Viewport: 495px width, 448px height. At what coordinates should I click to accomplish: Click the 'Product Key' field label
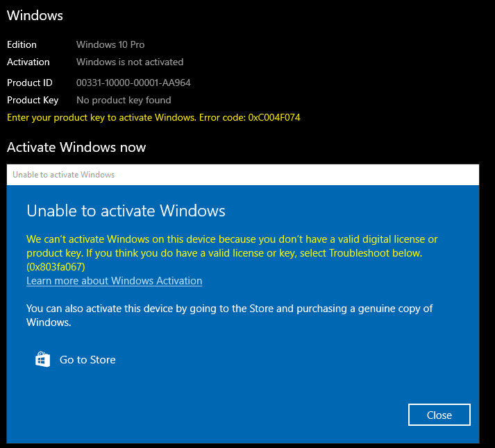click(33, 100)
